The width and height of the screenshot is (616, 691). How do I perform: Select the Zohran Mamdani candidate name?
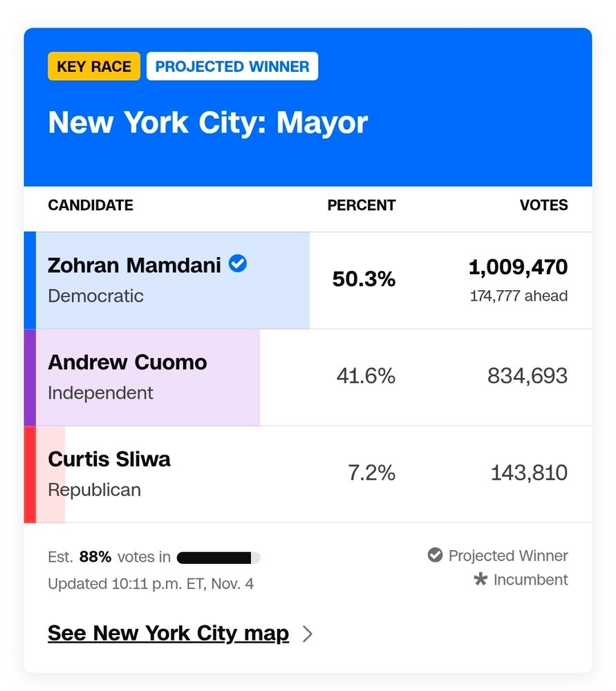(134, 265)
